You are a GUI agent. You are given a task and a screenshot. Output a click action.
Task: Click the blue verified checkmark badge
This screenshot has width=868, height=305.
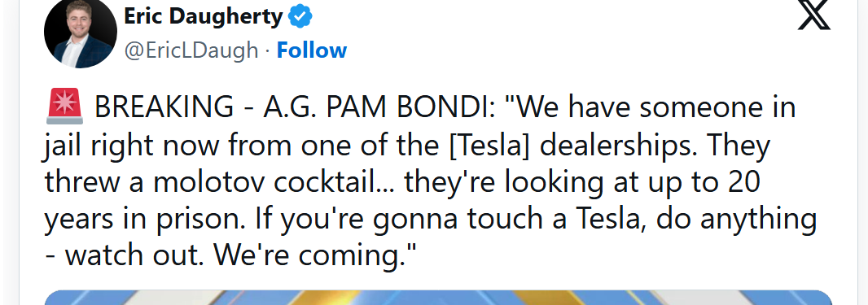[301, 17]
